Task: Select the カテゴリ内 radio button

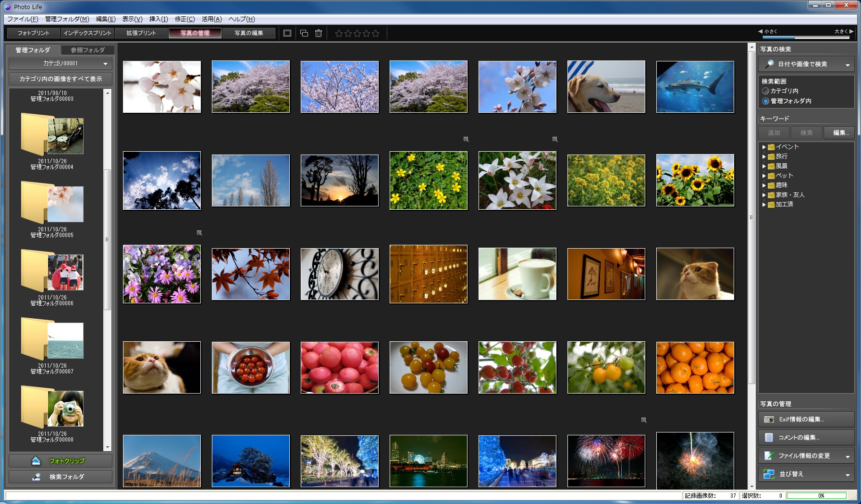Action: coord(765,91)
